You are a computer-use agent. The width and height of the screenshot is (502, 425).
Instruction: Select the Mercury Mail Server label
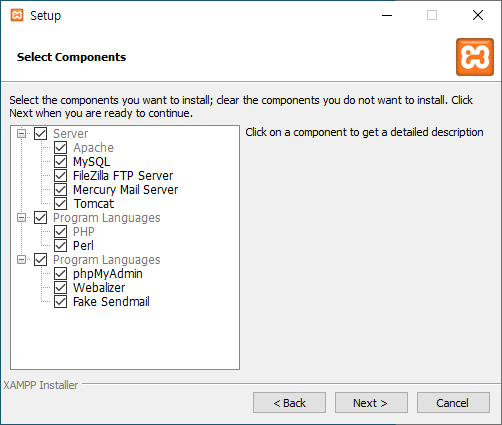(126, 190)
